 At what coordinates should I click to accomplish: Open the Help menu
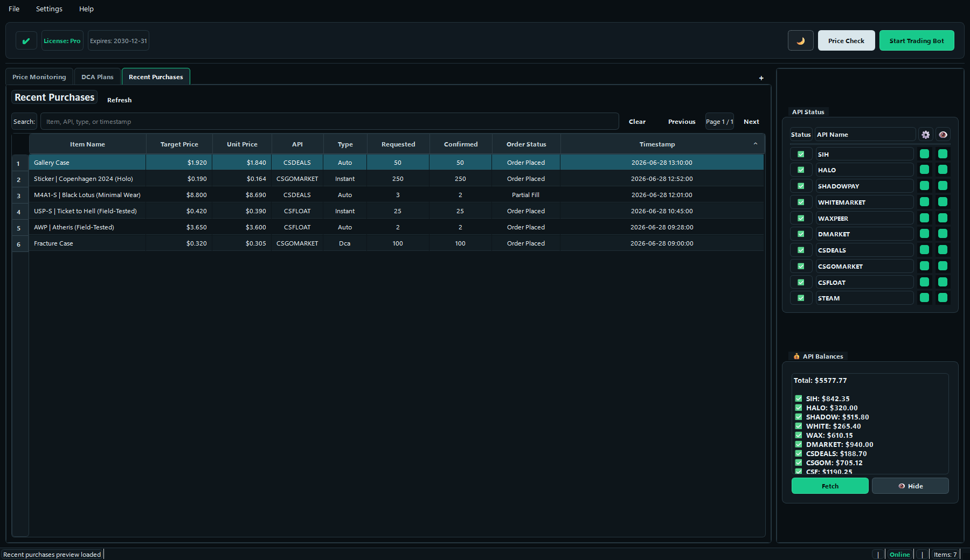click(86, 9)
